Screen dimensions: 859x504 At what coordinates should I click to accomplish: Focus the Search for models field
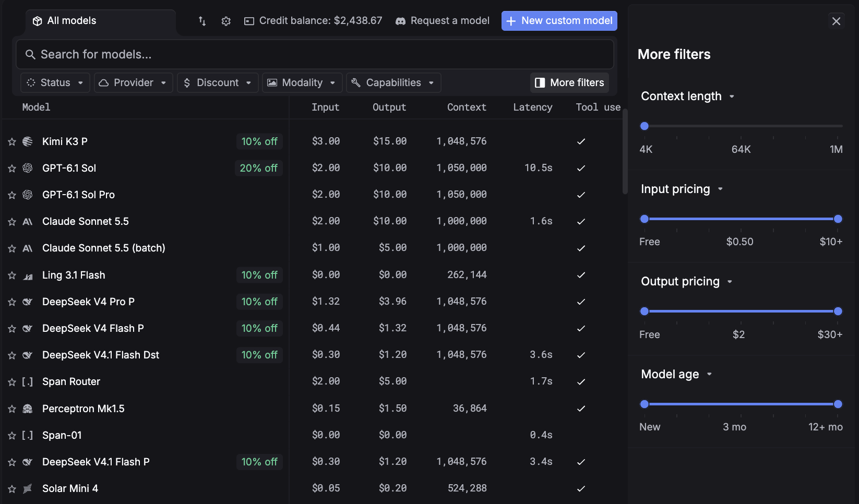tap(315, 54)
